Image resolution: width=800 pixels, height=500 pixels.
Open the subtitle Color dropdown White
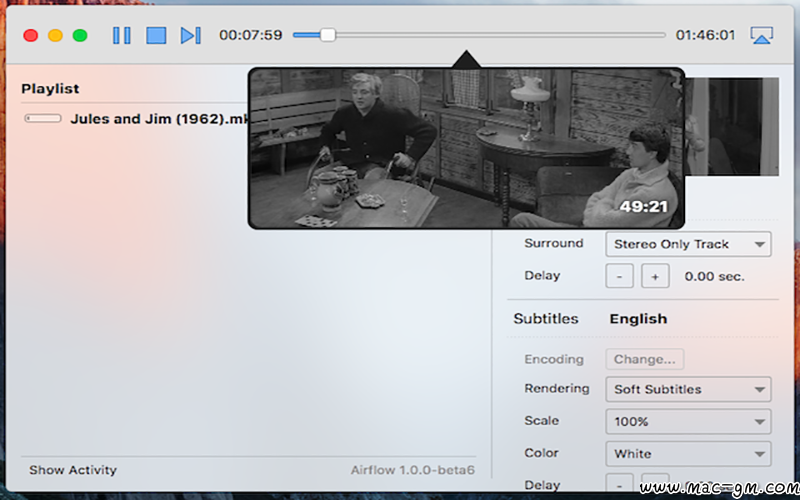point(688,454)
